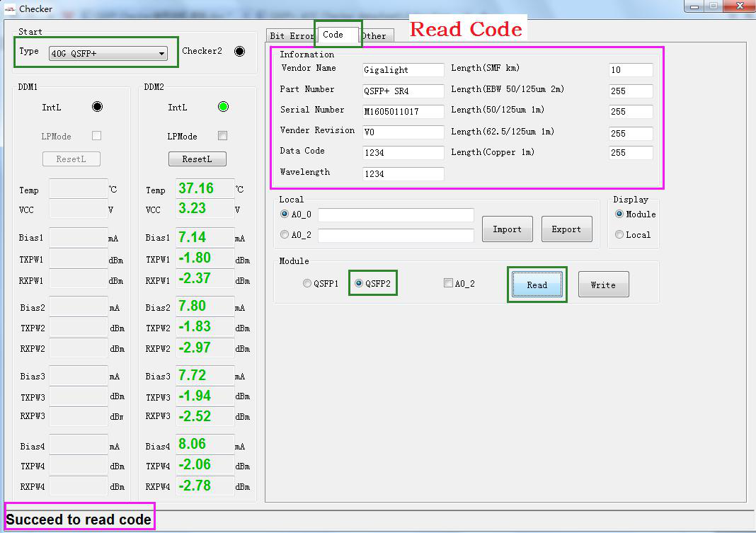
Task: Select the QSFP2 module radio button
Action: (x=359, y=283)
